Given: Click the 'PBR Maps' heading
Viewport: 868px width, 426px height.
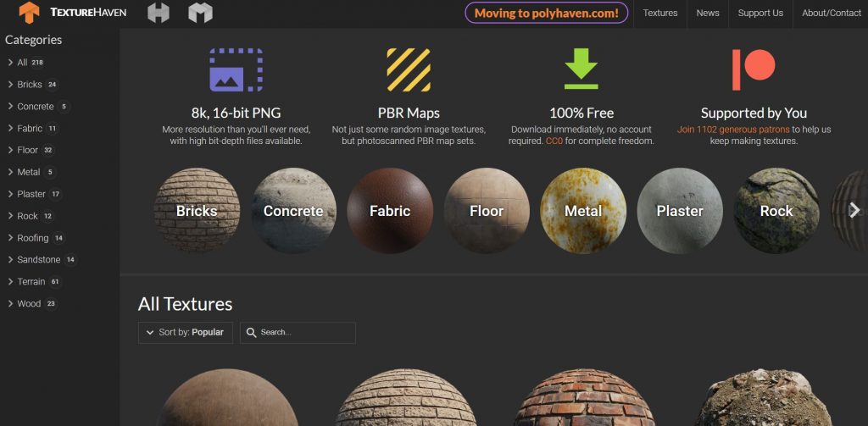Looking at the screenshot, I should coord(409,113).
